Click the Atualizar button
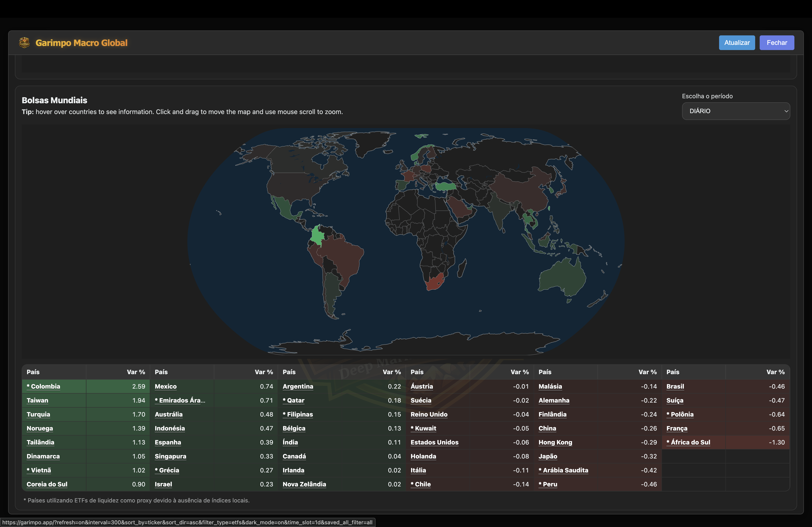The image size is (812, 527). (737, 42)
